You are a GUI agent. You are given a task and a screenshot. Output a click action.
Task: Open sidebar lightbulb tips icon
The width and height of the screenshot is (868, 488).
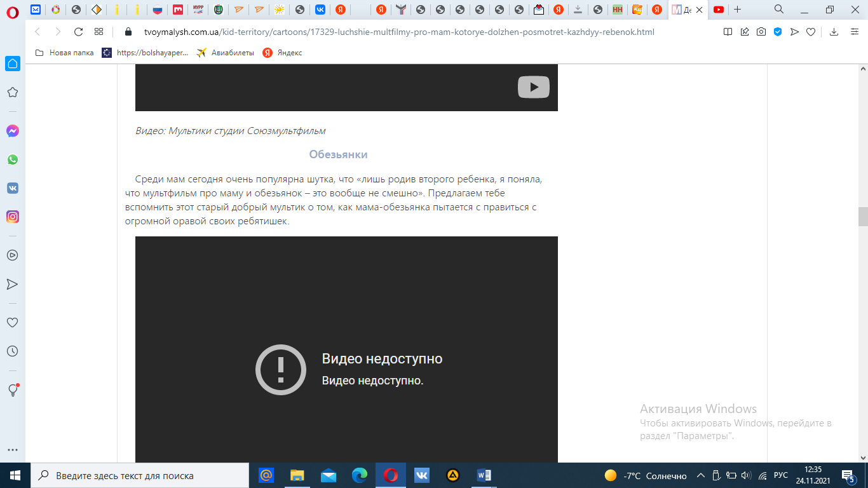click(x=13, y=390)
